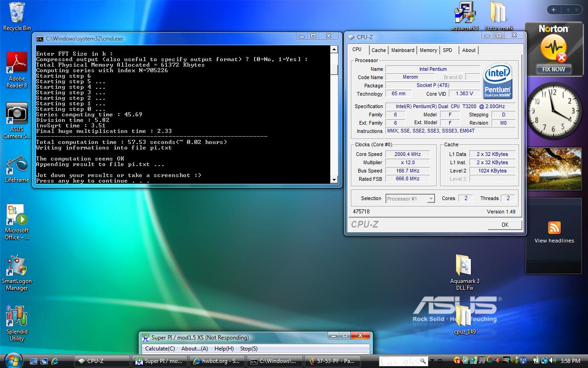Launch Internet Explorer from Quick Launch
The width and height of the screenshot is (588, 368).
(55, 361)
